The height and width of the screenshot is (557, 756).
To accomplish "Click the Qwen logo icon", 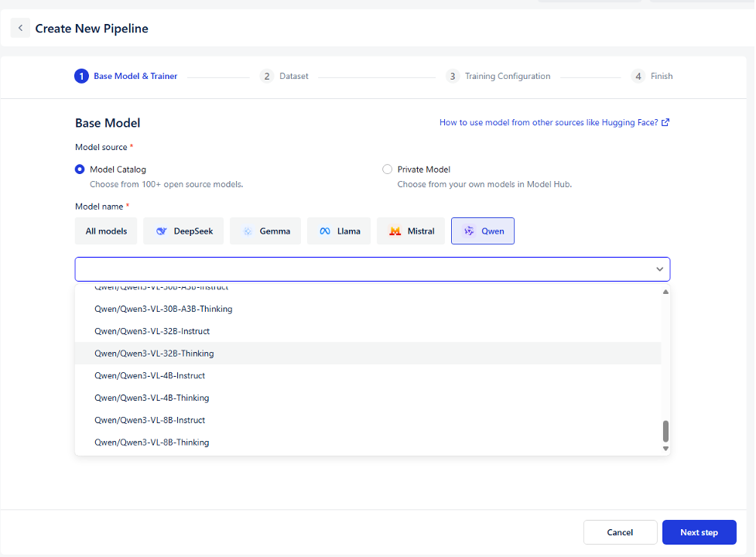I will 469,231.
